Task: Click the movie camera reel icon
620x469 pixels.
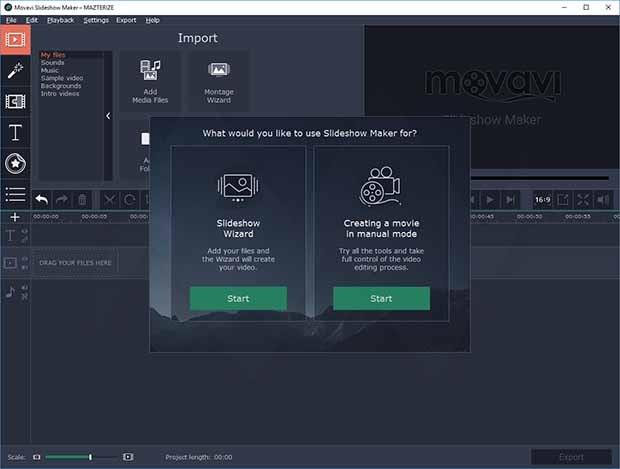Action: pos(380,186)
